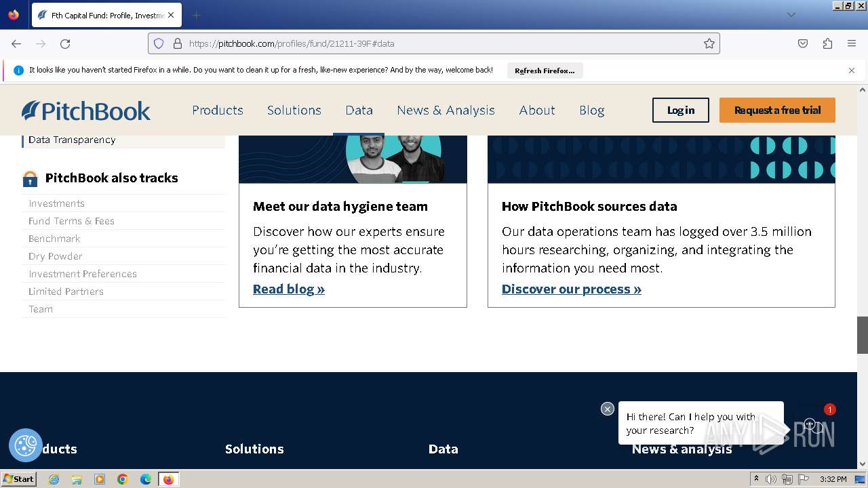The image size is (868, 488).
Task: Open Google Chrome from taskbar
Action: 123,479
